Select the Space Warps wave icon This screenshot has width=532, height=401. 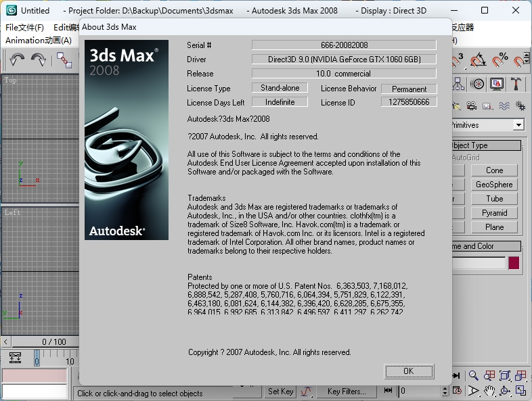[504, 106]
